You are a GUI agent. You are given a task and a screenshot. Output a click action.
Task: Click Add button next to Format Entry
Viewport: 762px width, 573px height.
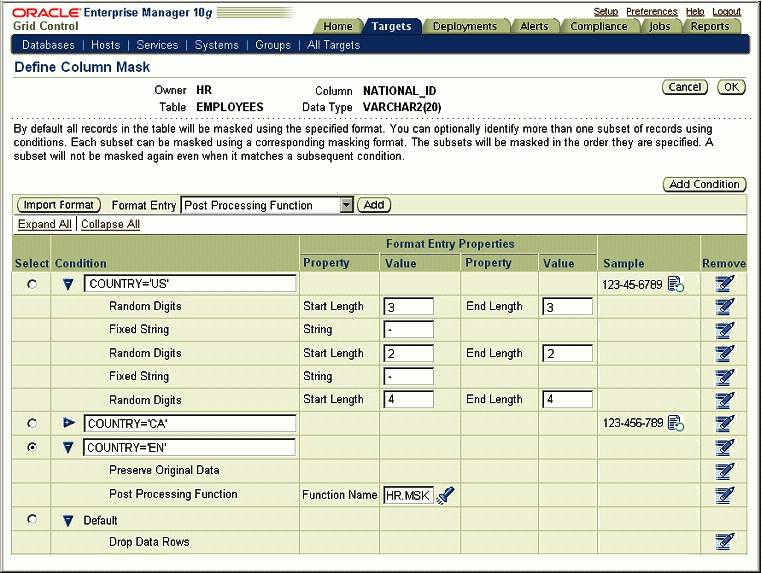pos(374,205)
